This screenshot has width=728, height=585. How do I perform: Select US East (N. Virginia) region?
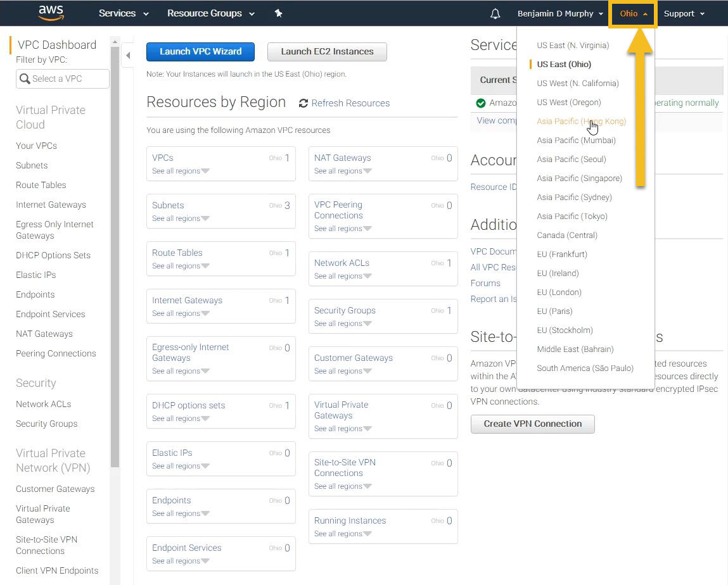click(573, 46)
